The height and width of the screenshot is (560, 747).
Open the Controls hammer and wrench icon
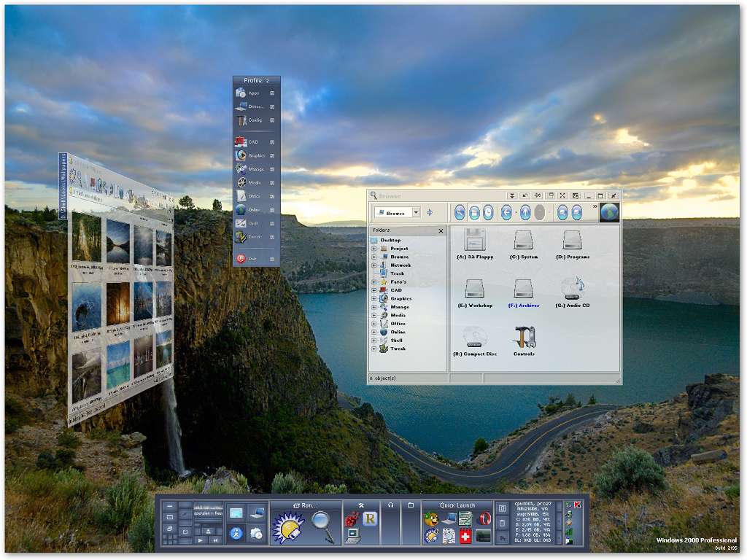click(524, 337)
